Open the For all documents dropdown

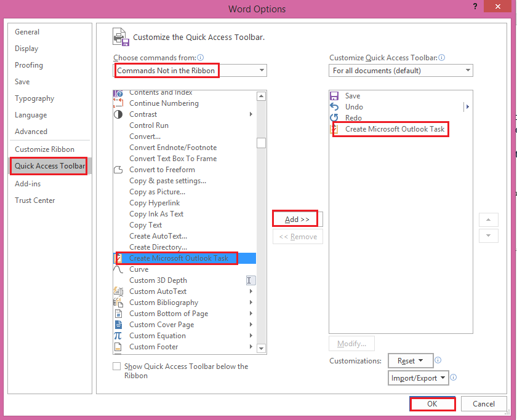pyautogui.click(x=401, y=71)
